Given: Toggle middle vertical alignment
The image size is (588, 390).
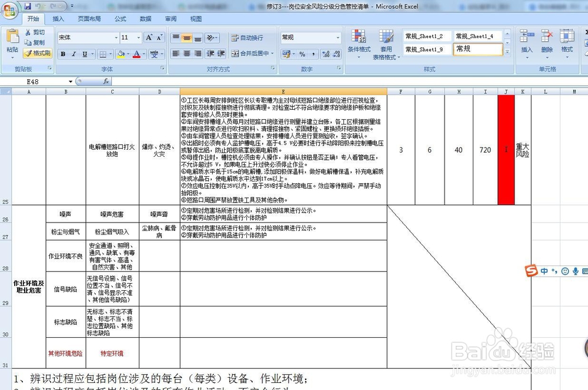Looking at the screenshot, I should pyautogui.click(x=187, y=38).
